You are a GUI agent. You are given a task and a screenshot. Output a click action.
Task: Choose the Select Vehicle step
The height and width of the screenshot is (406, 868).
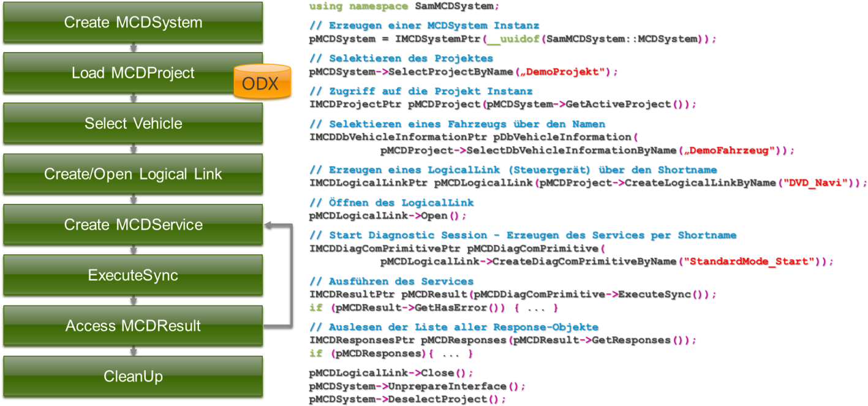133,124
